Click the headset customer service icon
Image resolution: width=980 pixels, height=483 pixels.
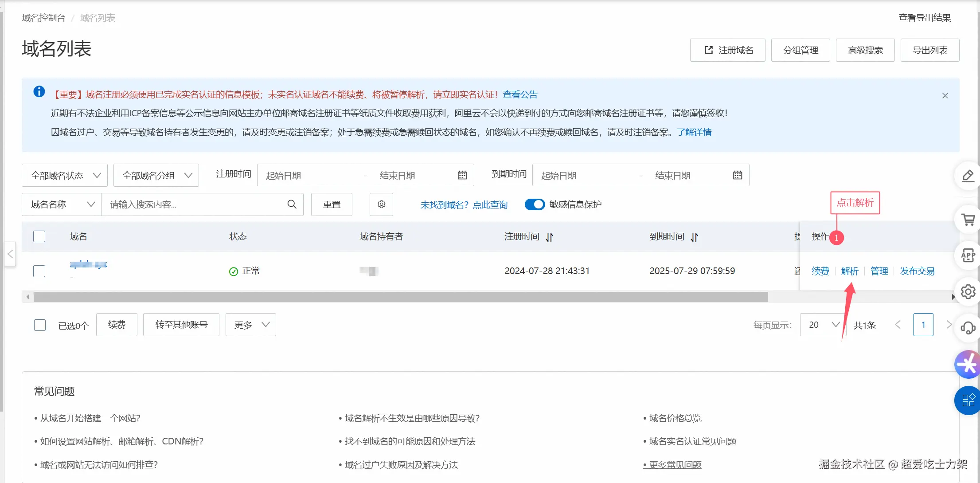coord(968,328)
